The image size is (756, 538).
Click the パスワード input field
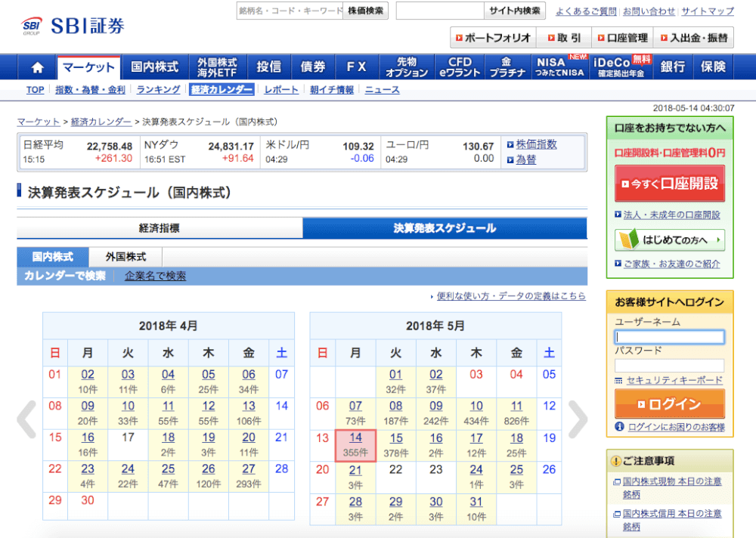670,366
